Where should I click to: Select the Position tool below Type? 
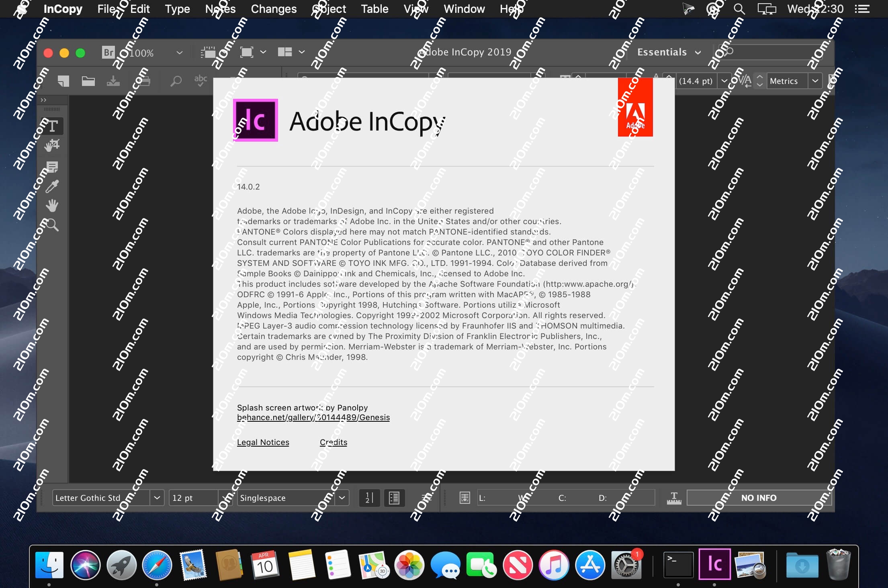coord(52,145)
